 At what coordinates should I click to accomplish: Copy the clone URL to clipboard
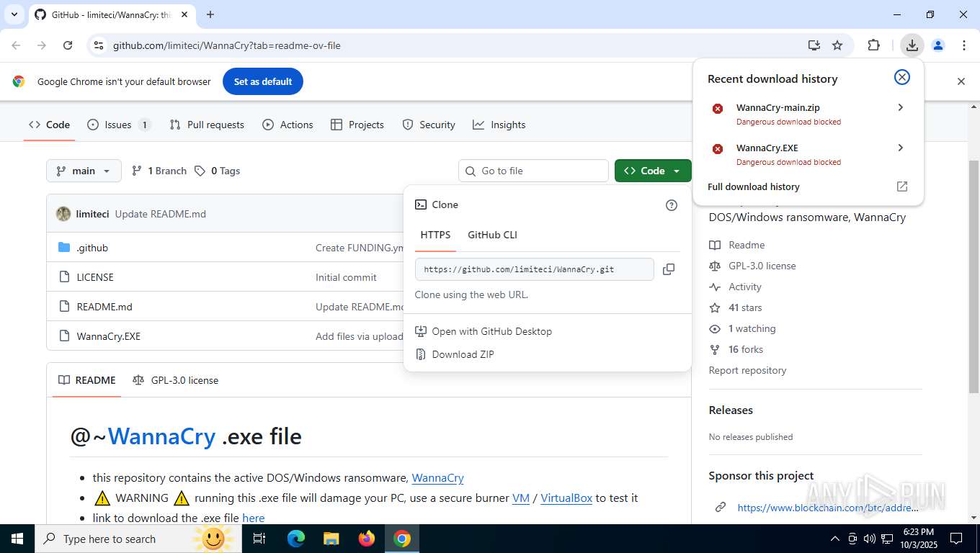669,269
